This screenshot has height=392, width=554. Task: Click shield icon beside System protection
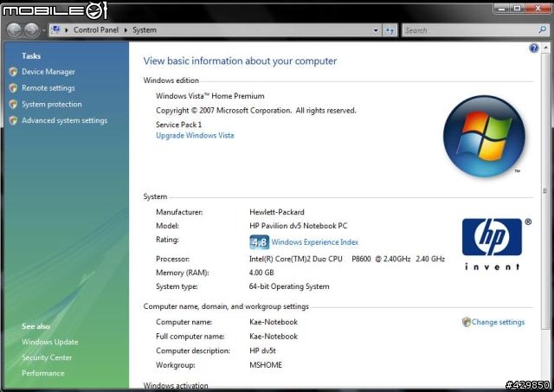click(x=14, y=104)
